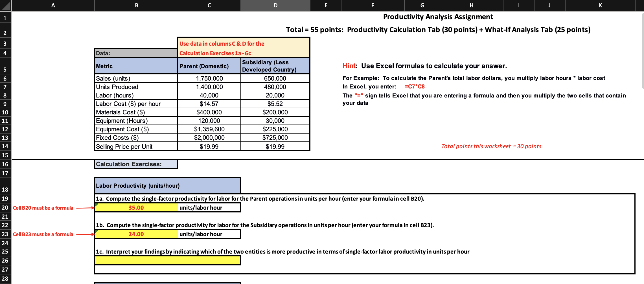Click the 'Equipment (Hours)' cell

(136, 121)
